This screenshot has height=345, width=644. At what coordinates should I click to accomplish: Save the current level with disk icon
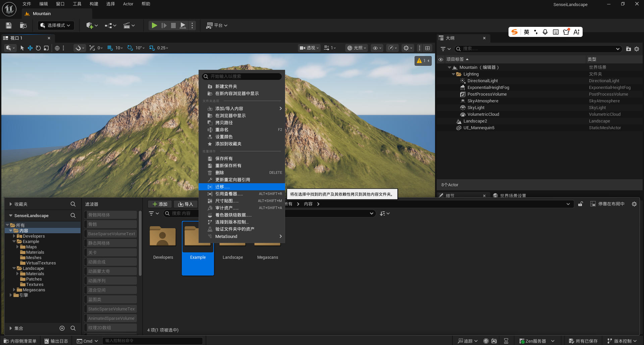tap(9, 26)
